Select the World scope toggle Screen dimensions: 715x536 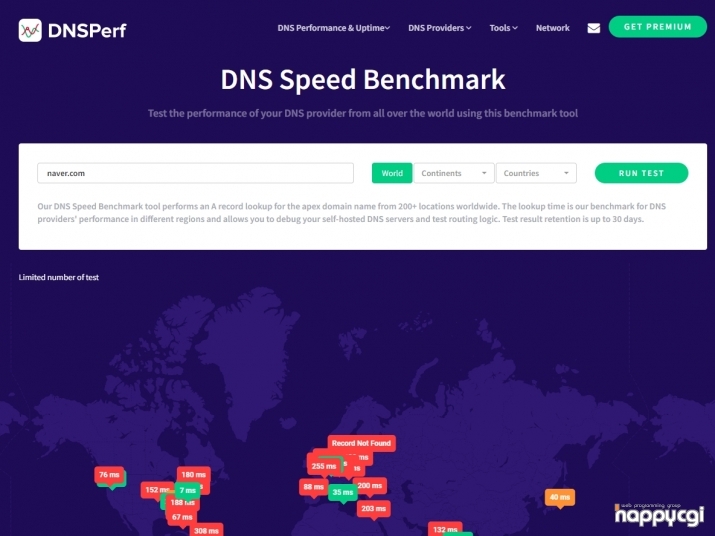[392, 173]
